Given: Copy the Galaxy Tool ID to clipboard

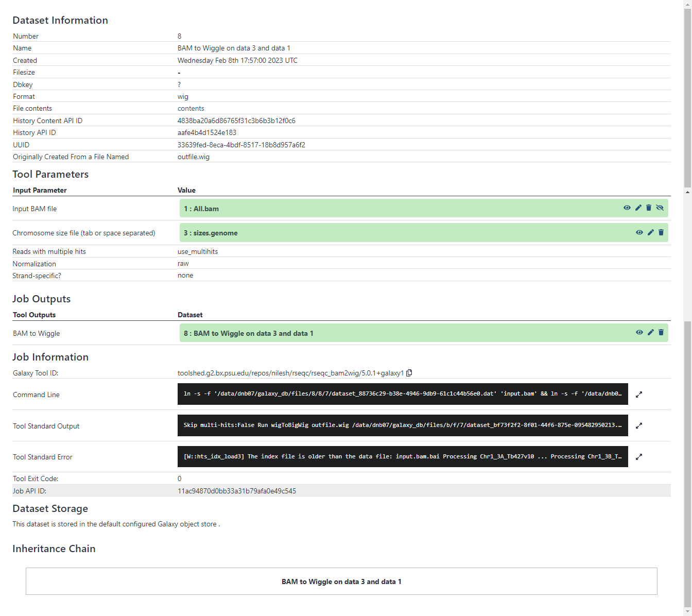Looking at the screenshot, I should tap(409, 372).
